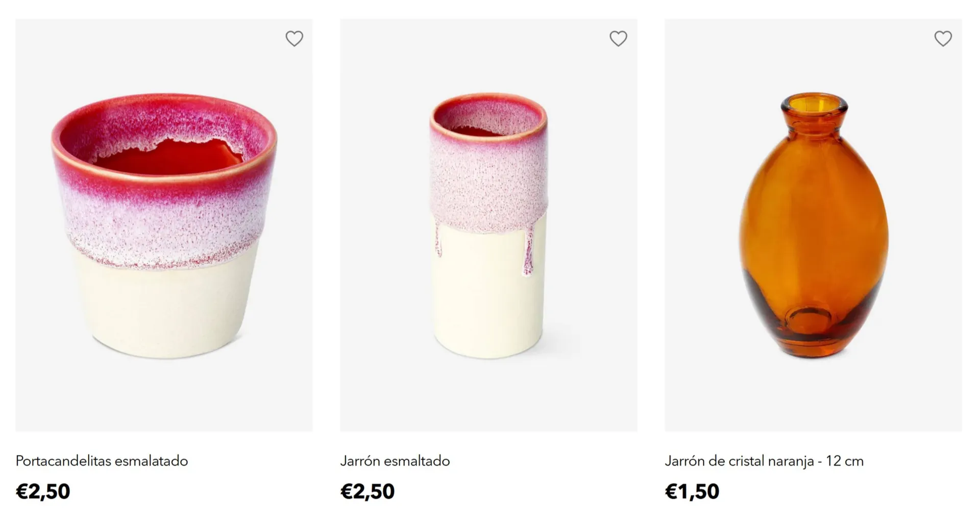
Task: Open the orange glass vase product image
Action: pos(813,225)
